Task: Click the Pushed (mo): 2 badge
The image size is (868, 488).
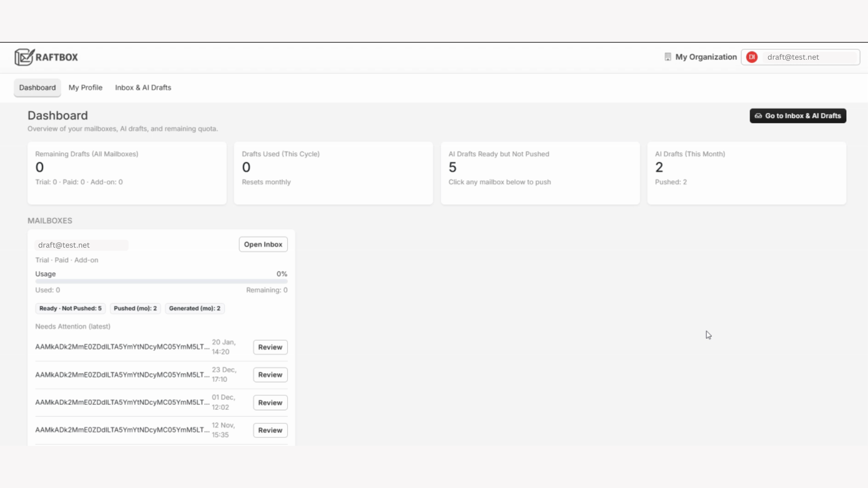Action: (x=135, y=308)
